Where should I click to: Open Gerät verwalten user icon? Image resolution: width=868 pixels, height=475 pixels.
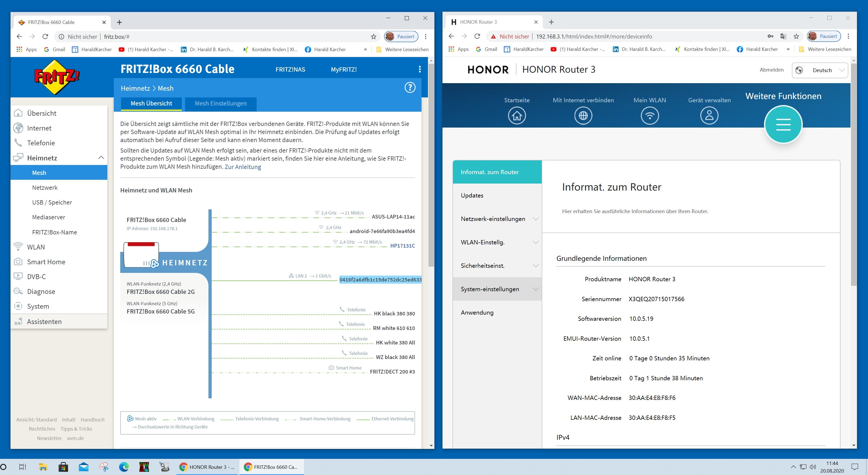pyautogui.click(x=709, y=116)
